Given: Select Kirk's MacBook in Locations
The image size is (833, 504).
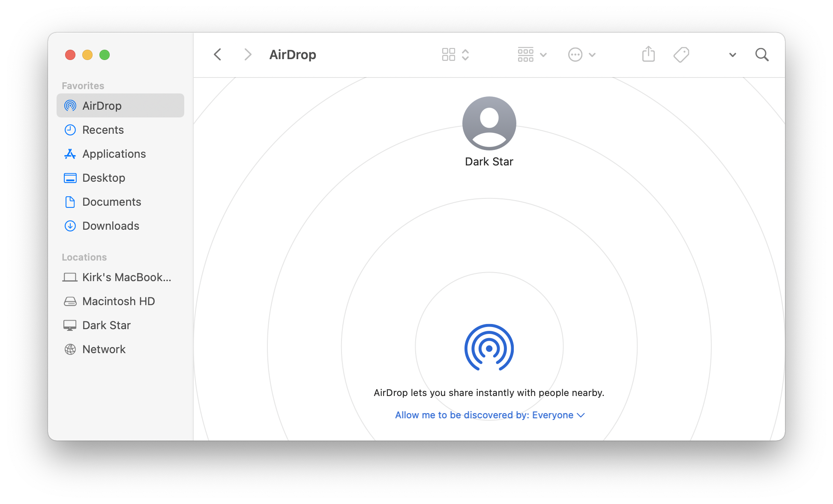Looking at the screenshot, I should [119, 277].
